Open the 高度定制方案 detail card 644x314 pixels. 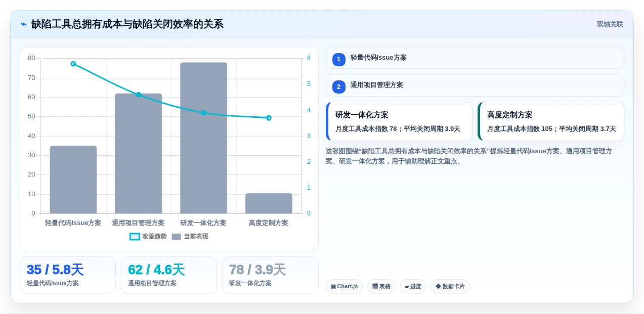[550, 121]
